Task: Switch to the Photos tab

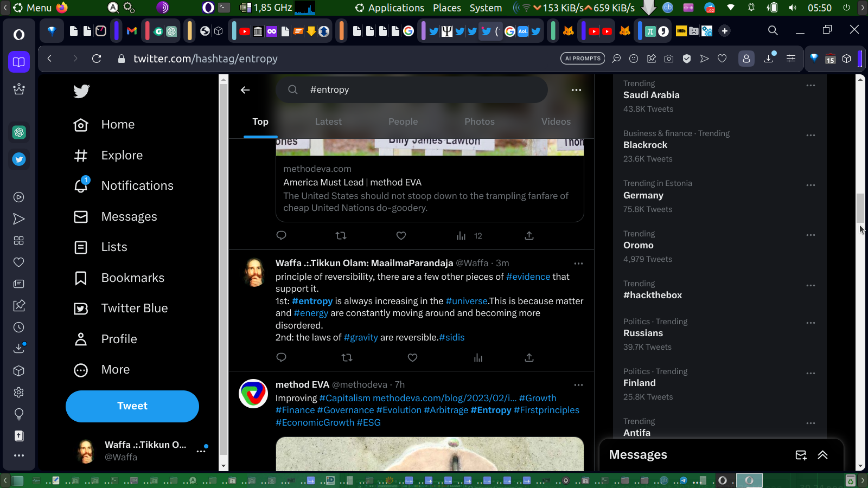Action: tap(480, 122)
